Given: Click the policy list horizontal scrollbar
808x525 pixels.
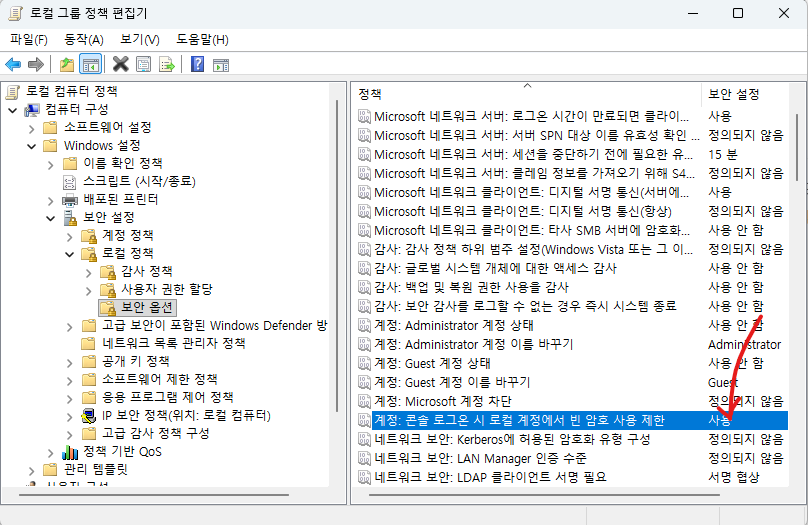Looking at the screenshot, I should click(x=544, y=495).
